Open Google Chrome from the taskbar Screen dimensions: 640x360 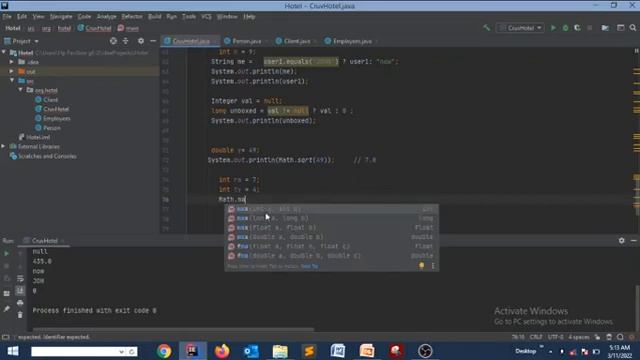(164, 351)
